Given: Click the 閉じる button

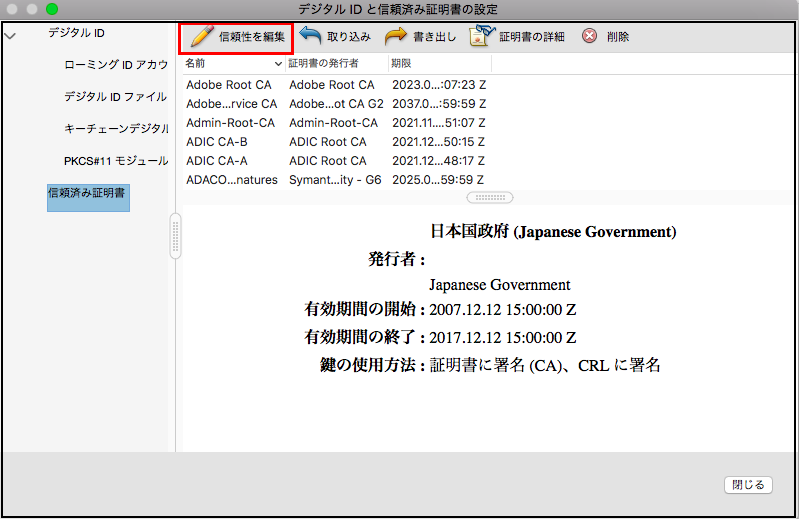Looking at the screenshot, I should coord(748,485).
